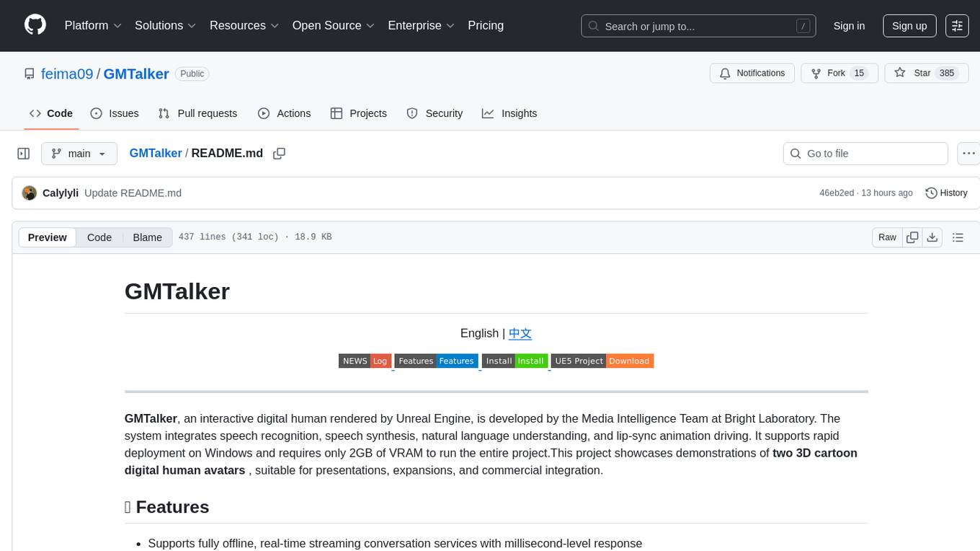This screenshot has height=551, width=980.
Task: Focus the Search or jump to field
Action: (x=698, y=26)
